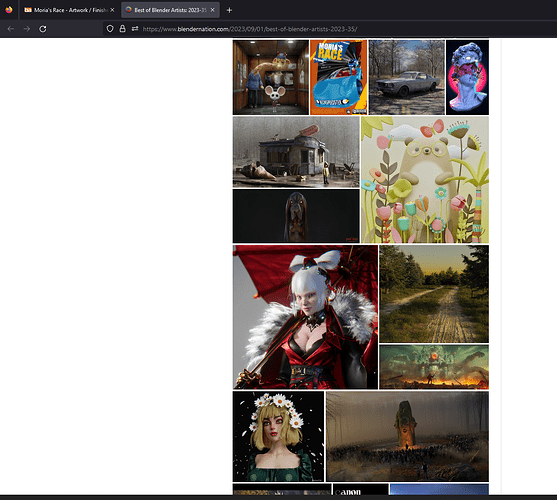Image resolution: width=557 pixels, height=500 pixels.
Task: Open the Moria's Race poster thumbnail
Action: [339, 77]
